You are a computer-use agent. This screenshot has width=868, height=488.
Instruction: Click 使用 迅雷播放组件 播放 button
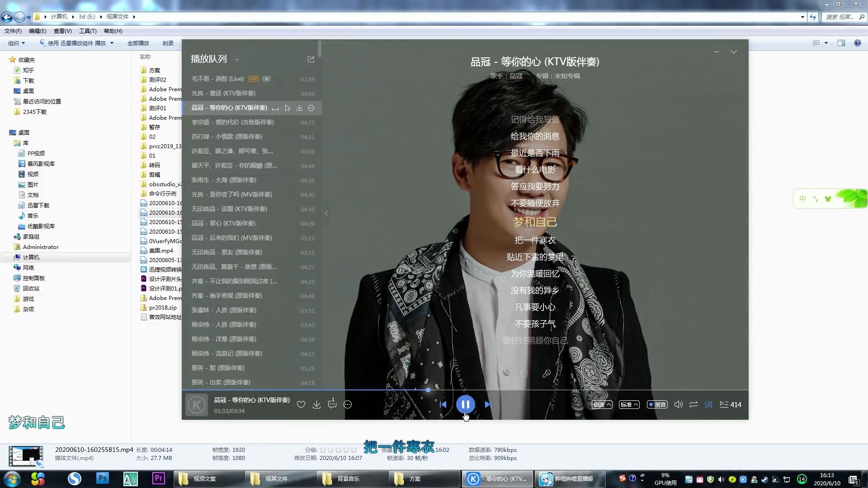tap(72, 43)
